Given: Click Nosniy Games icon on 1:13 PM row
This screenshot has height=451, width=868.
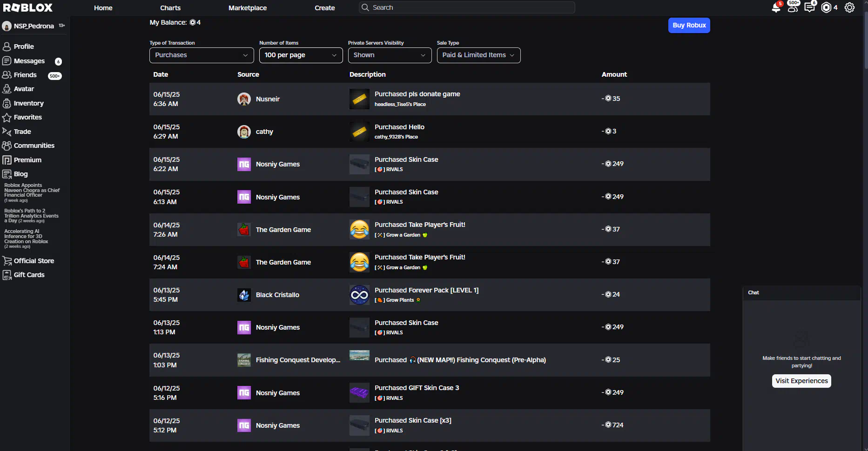Looking at the screenshot, I should coord(244,327).
